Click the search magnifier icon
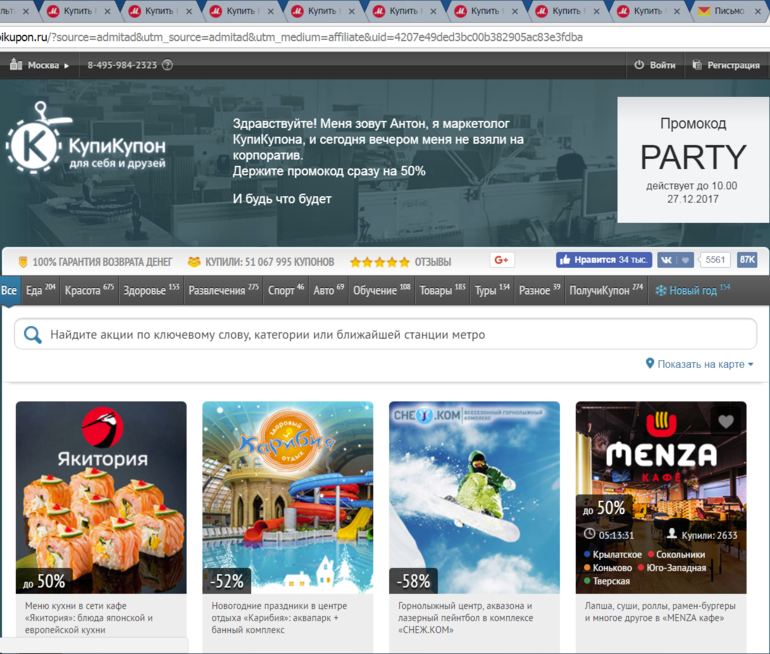This screenshot has width=770, height=654. click(33, 335)
